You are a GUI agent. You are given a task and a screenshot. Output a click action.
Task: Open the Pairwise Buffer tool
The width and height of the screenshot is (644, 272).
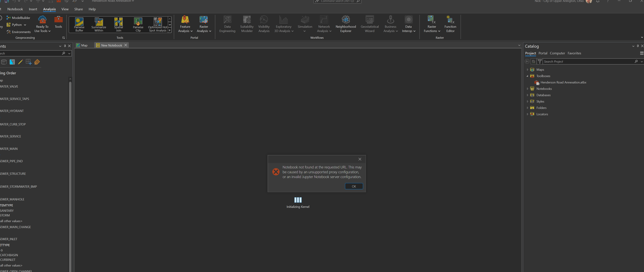coord(79,24)
